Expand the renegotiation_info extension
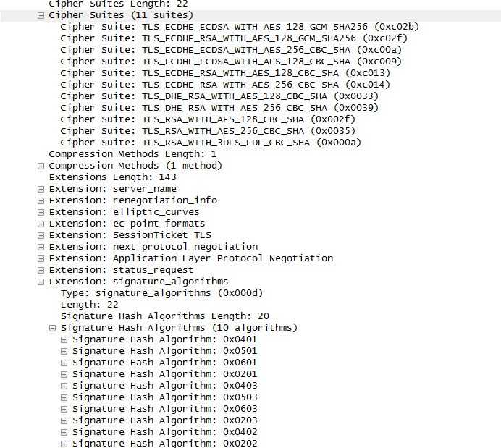This screenshot has width=501, height=448. (41, 200)
